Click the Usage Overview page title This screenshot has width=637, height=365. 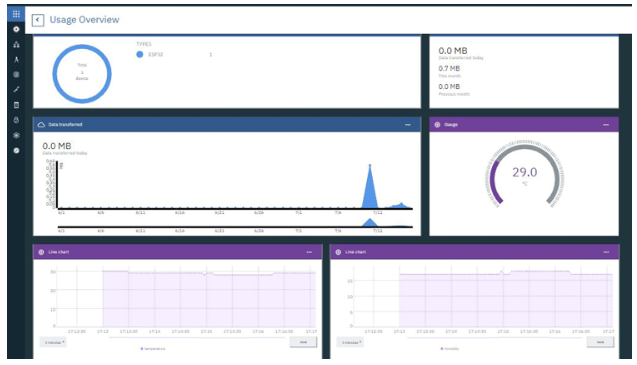click(x=84, y=20)
